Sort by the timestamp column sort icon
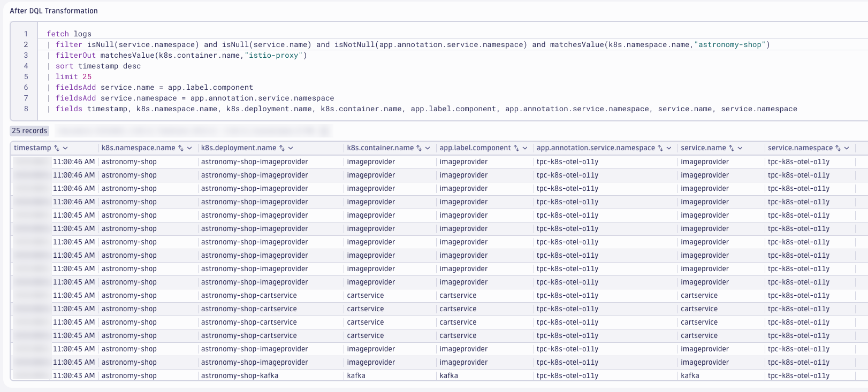868x392 pixels. click(x=57, y=148)
